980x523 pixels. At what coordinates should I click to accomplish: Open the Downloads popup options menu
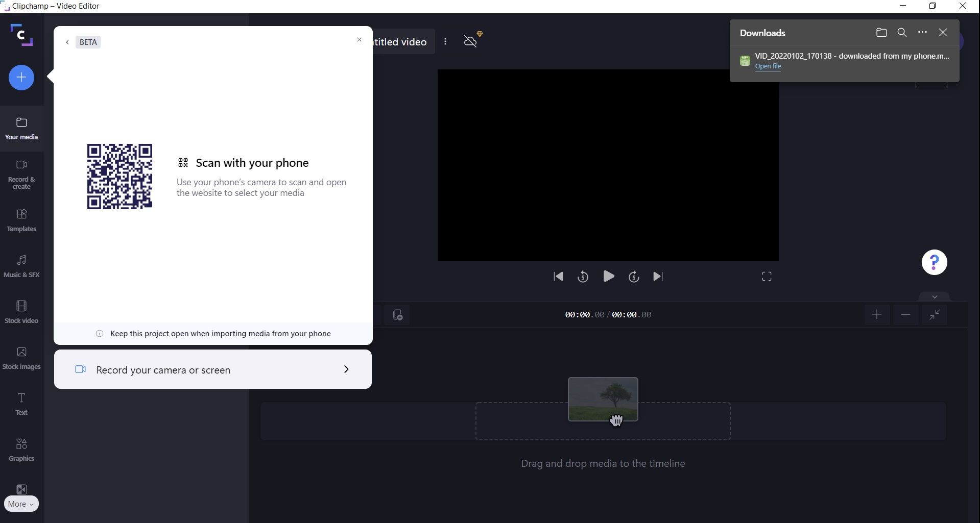(x=922, y=32)
